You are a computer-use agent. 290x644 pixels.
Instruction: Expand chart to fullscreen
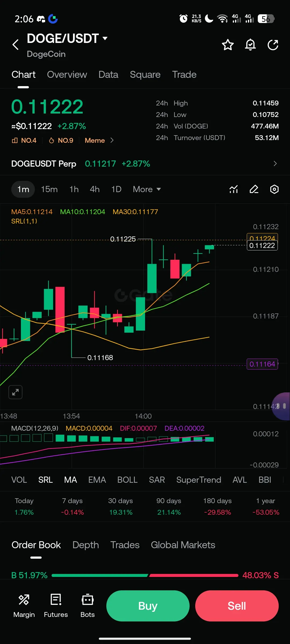15,392
